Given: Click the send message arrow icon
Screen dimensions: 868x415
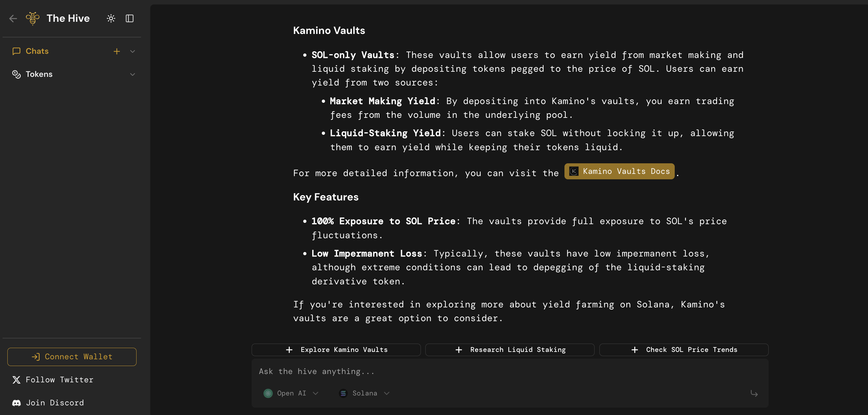Looking at the screenshot, I should point(754,393).
